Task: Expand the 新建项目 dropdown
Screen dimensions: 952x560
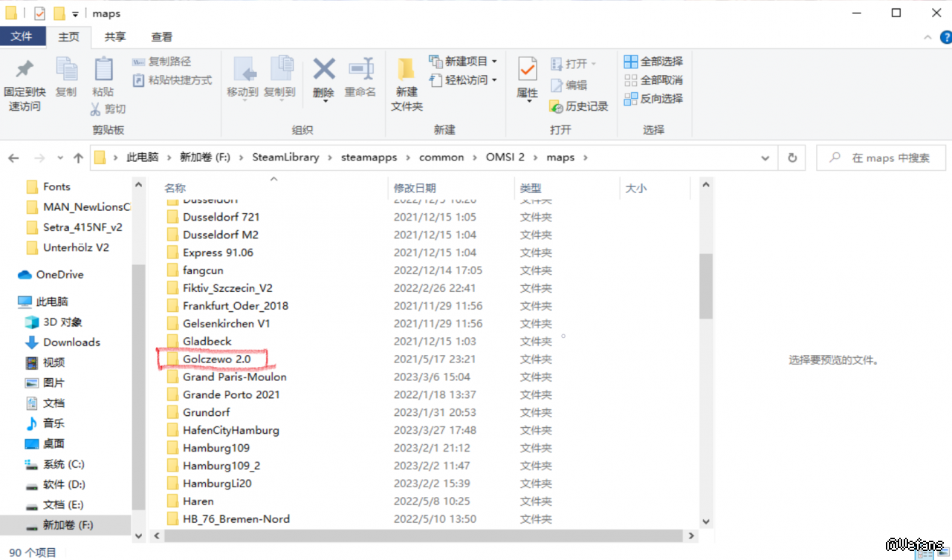Action: [494, 62]
